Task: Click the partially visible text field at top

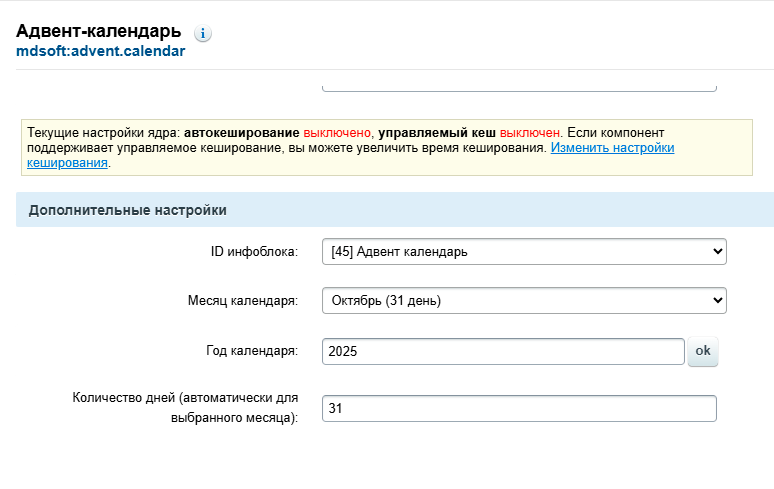Action: pos(519,86)
